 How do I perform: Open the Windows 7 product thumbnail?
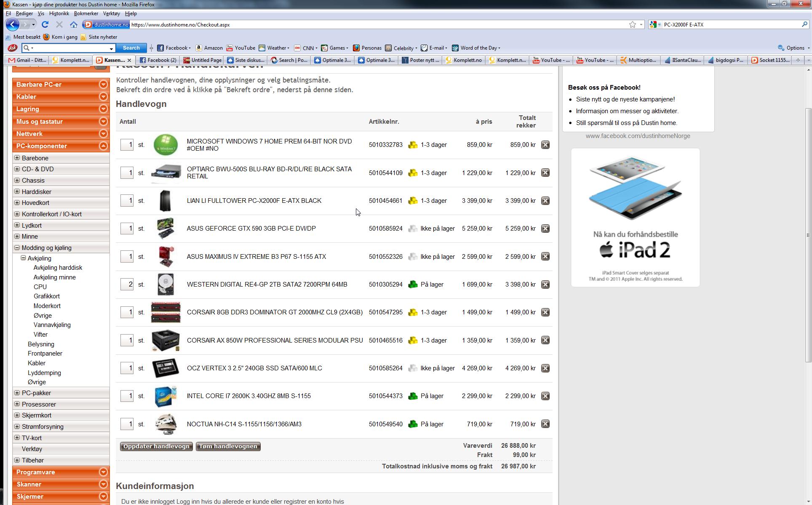pos(166,145)
